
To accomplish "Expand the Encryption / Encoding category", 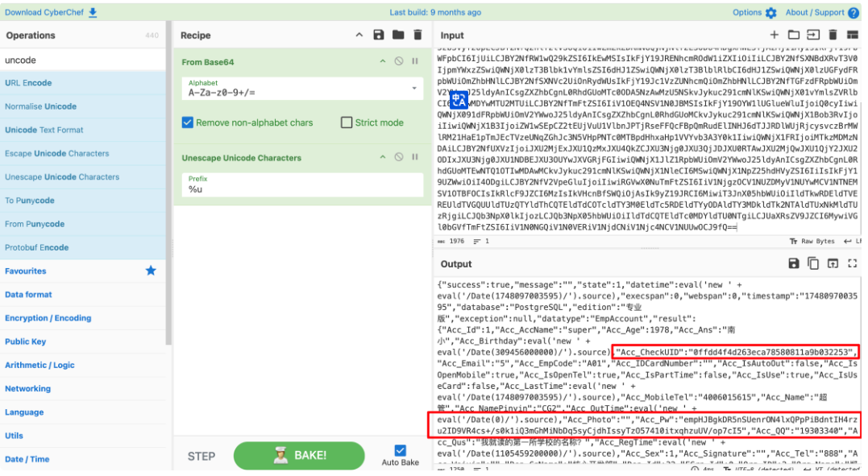I will pos(48,318).
